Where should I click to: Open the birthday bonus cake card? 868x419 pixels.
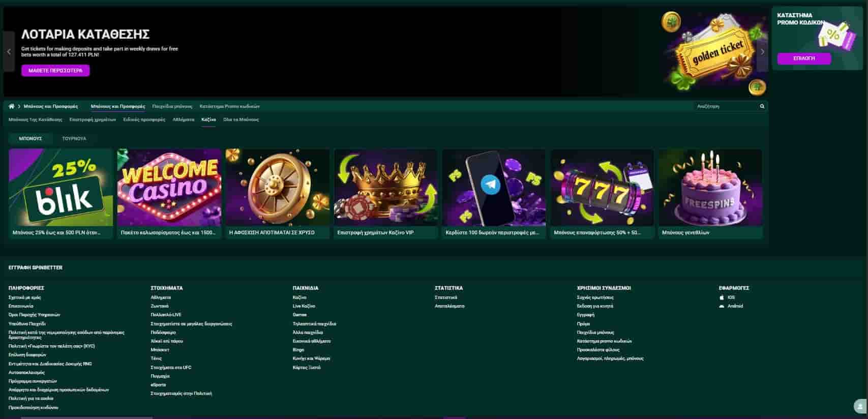[x=710, y=194]
